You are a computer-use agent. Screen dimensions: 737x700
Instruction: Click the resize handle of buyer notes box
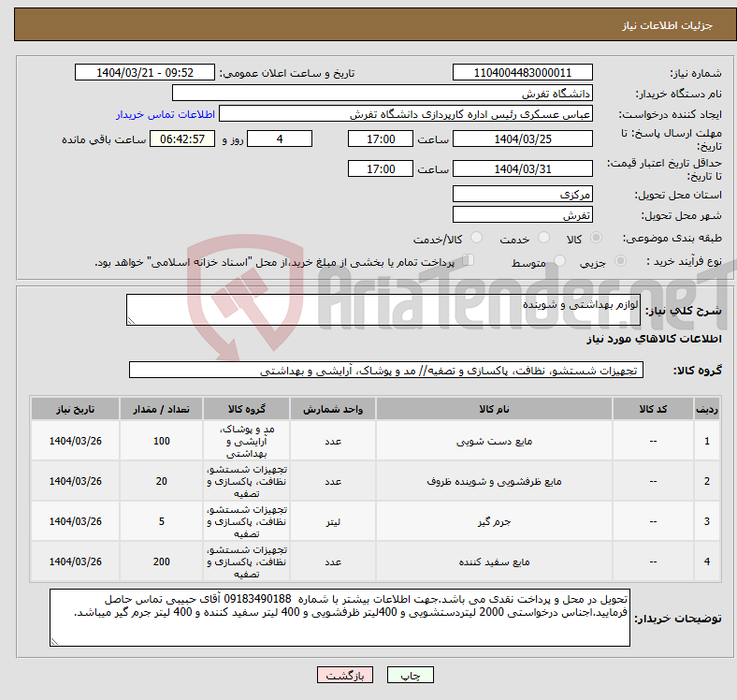(x=54, y=642)
